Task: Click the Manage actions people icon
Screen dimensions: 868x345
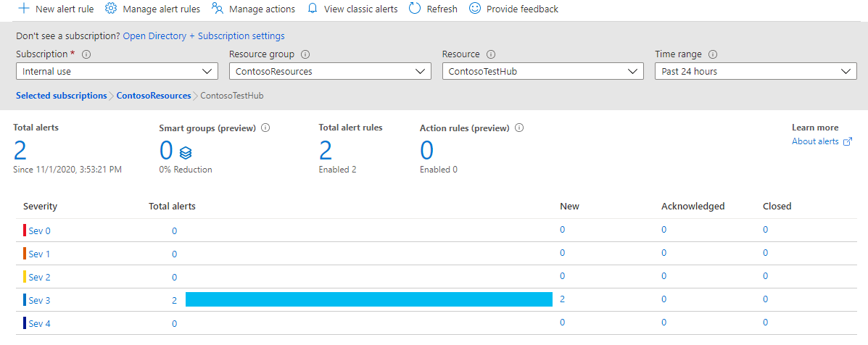Action: 217,9
